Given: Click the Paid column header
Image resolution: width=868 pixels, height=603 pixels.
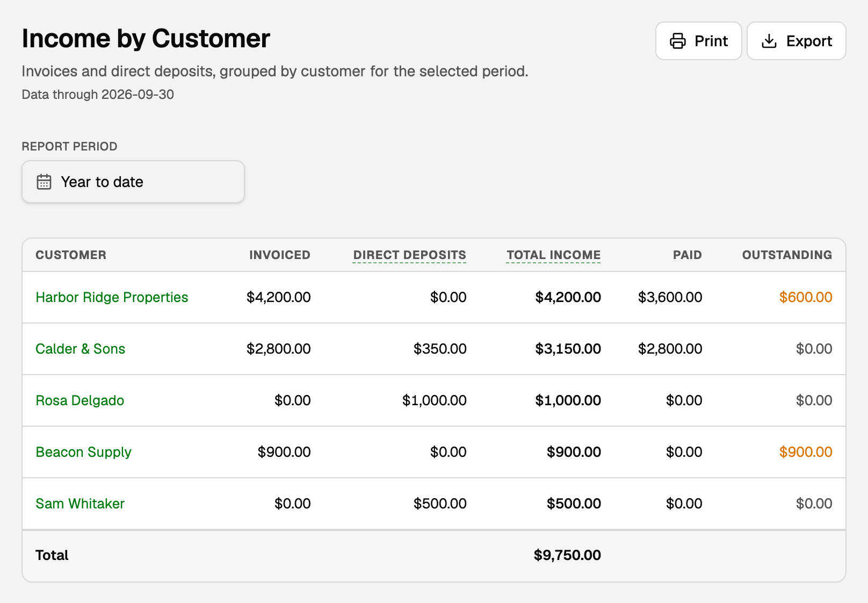Looking at the screenshot, I should [688, 255].
